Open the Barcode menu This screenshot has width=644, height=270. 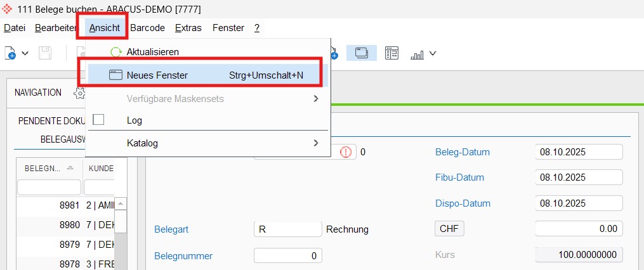[x=147, y=28]
